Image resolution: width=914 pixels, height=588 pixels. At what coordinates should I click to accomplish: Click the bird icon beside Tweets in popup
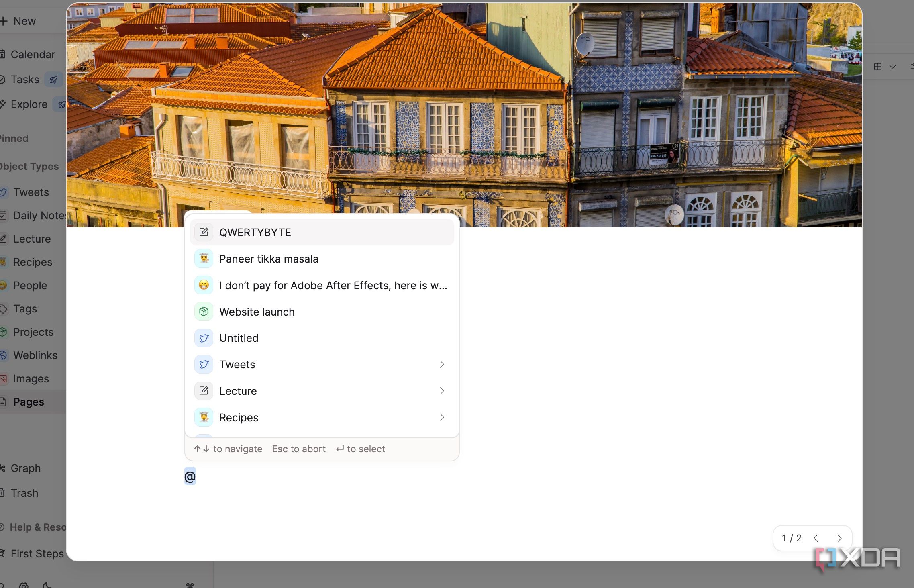click(204, 364)
